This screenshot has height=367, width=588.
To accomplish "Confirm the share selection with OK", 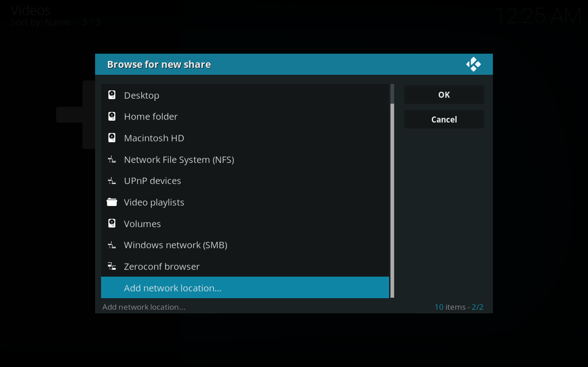I will [444, 95].
